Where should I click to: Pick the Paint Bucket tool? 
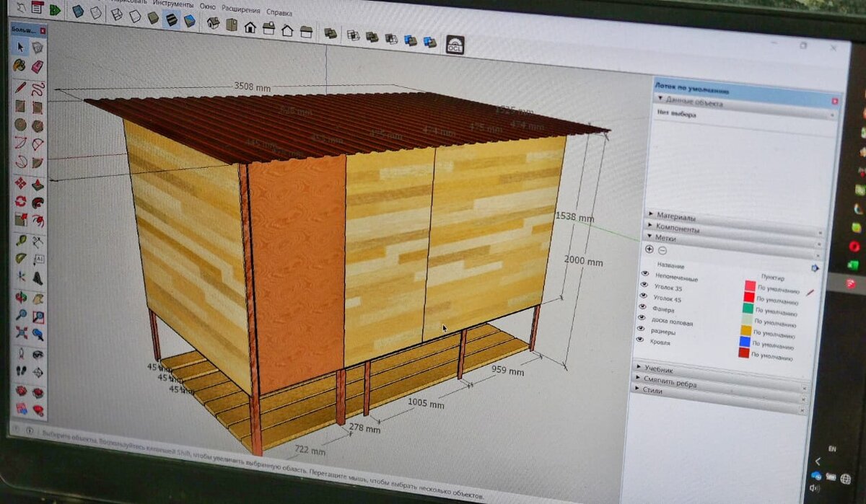[x=18, y=66]
